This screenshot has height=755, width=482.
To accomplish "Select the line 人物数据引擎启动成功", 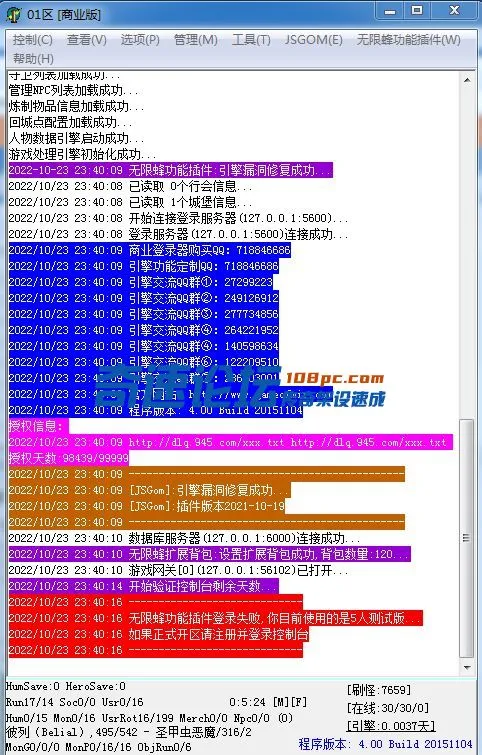I will (76, 138).
